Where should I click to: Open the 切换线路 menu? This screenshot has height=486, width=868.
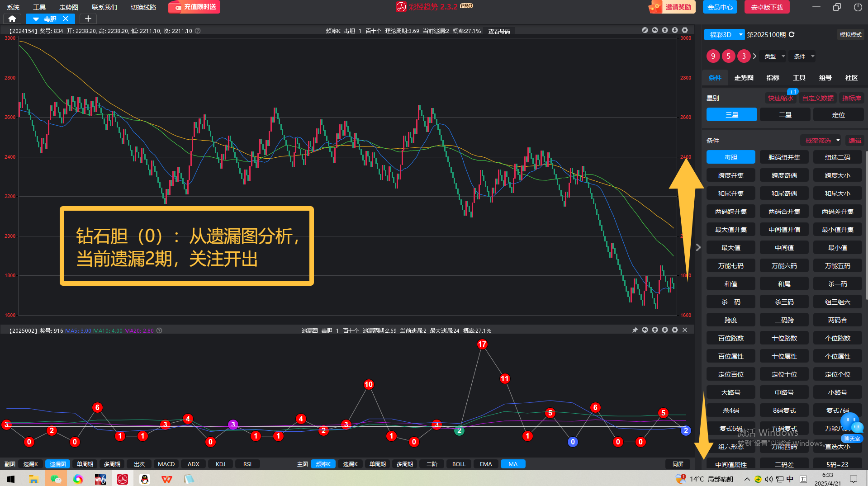click(143, 7)
